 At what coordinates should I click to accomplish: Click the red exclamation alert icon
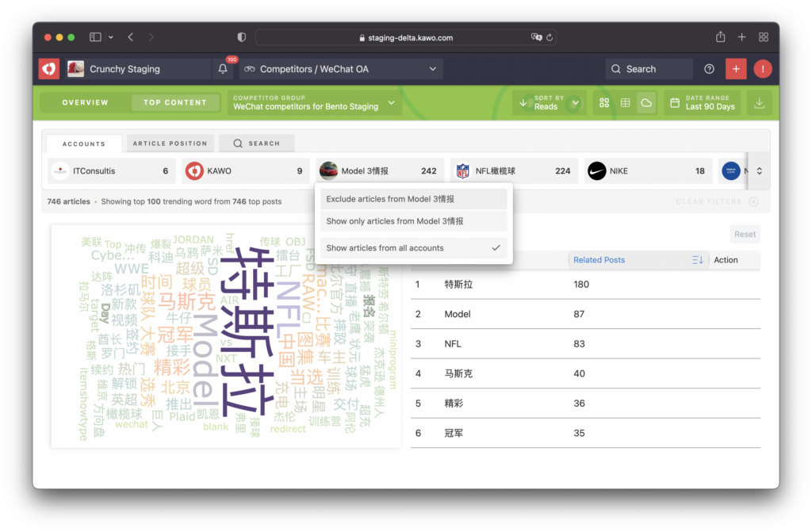762,69
